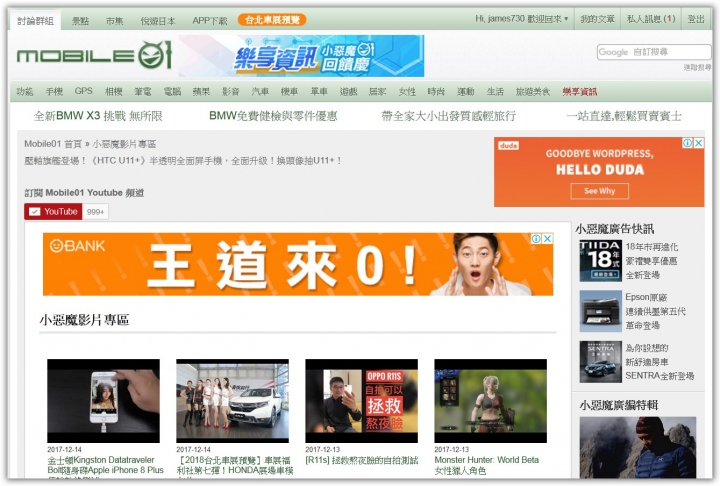Select 生活 in category menu

495,91
